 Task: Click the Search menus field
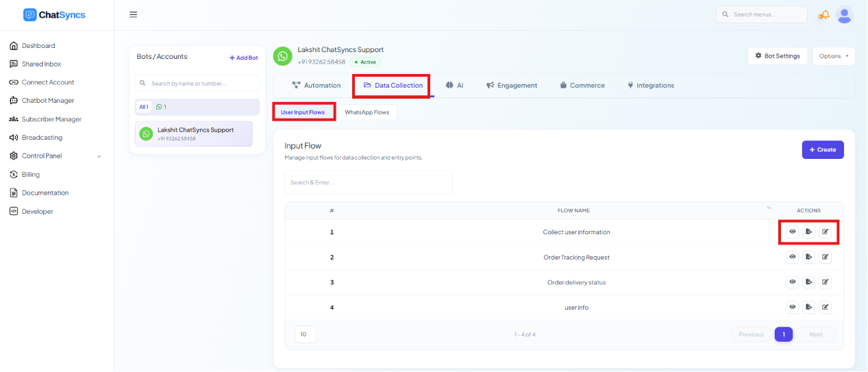(x=761, y=14)
